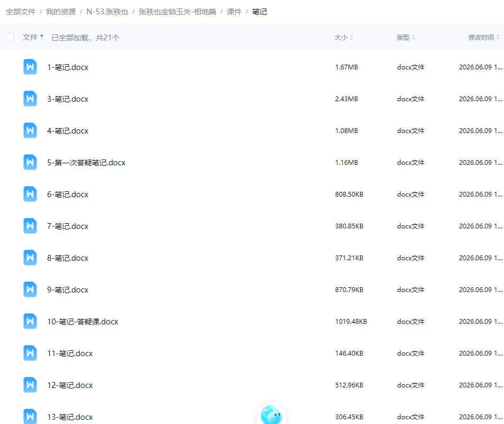
Task: Click the Word icon for 11-笔记.docx
Action: (30, 353)
